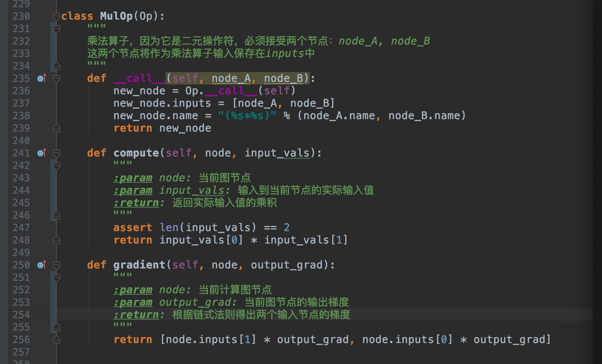Click the override icon beside __call__ method
The height and width of the screenshot is (364, 602).
(41, 78)
